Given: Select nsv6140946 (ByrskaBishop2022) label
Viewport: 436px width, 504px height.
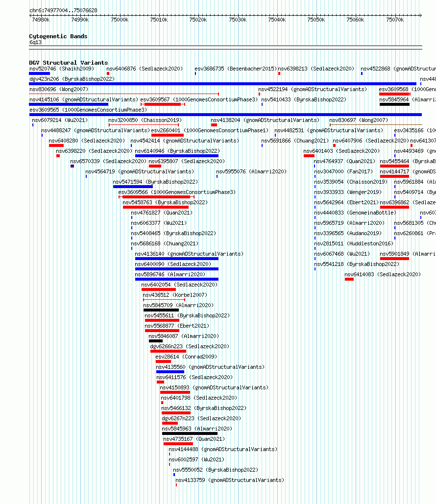Looking at the screenshot, I should pyautogui.click(x=177, y=151).
